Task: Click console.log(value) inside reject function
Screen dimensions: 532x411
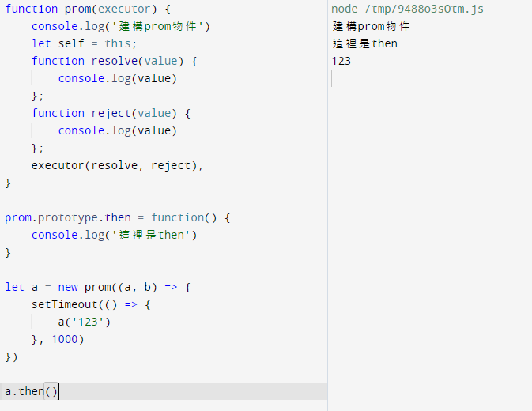Action: (117, 130)
